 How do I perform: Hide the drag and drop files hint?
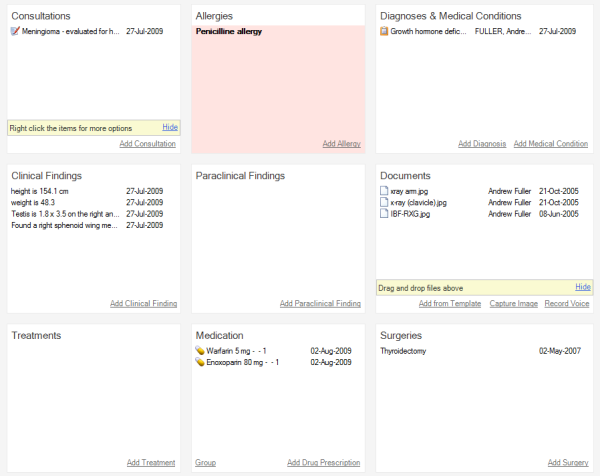pyautogui.click(x=583, y=287)
